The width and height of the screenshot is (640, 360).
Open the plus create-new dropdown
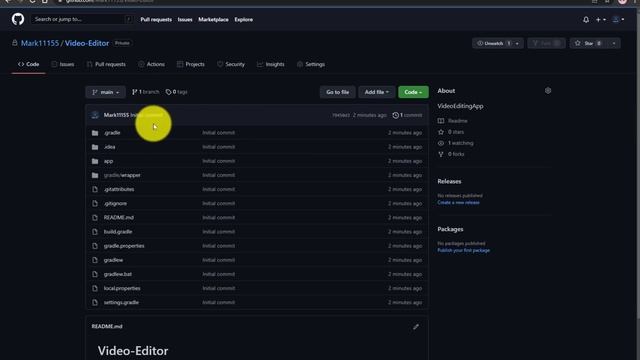click(x=600, y=20)
